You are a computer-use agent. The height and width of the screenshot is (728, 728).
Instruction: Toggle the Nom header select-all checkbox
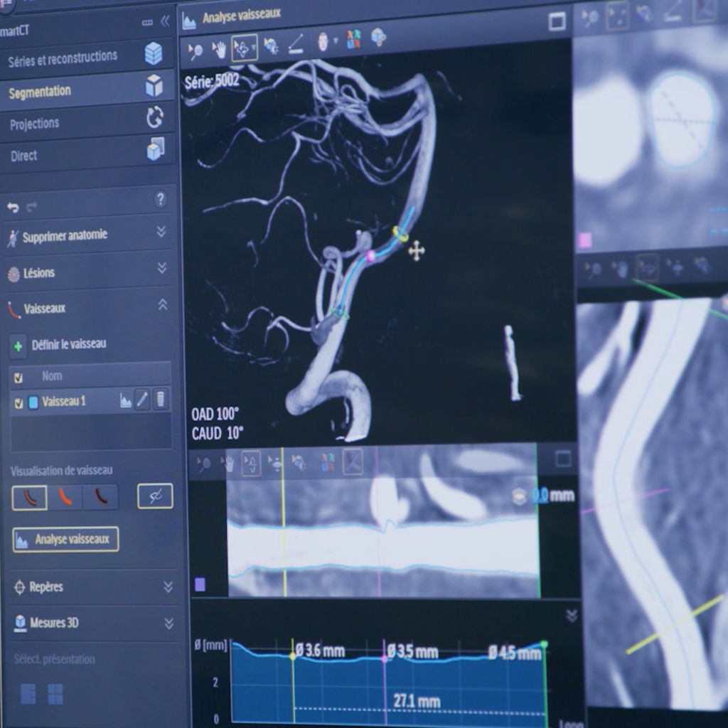tap(19, 378)
